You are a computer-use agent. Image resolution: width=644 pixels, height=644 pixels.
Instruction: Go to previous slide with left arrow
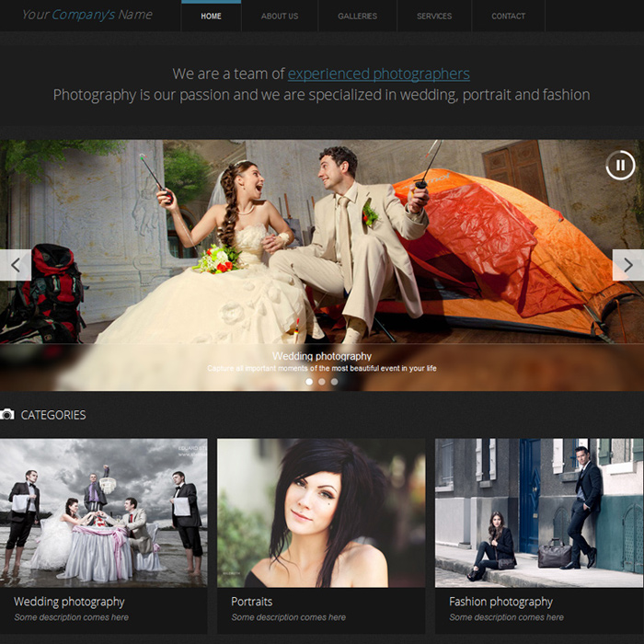(16, 265)
